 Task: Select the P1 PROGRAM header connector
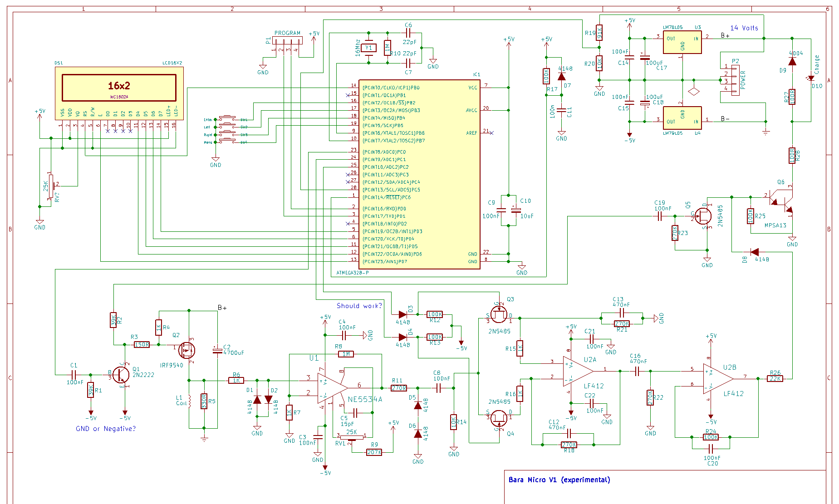287,41
